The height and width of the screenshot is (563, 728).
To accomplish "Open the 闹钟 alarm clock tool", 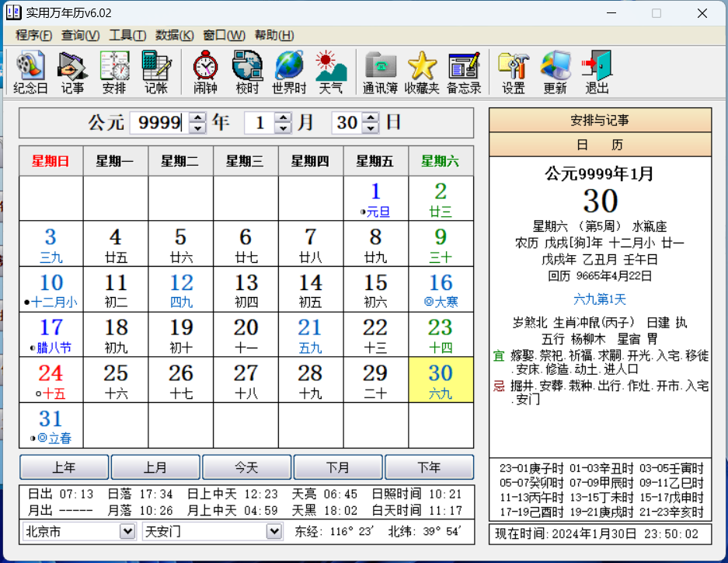I will (x=205, y=72).
